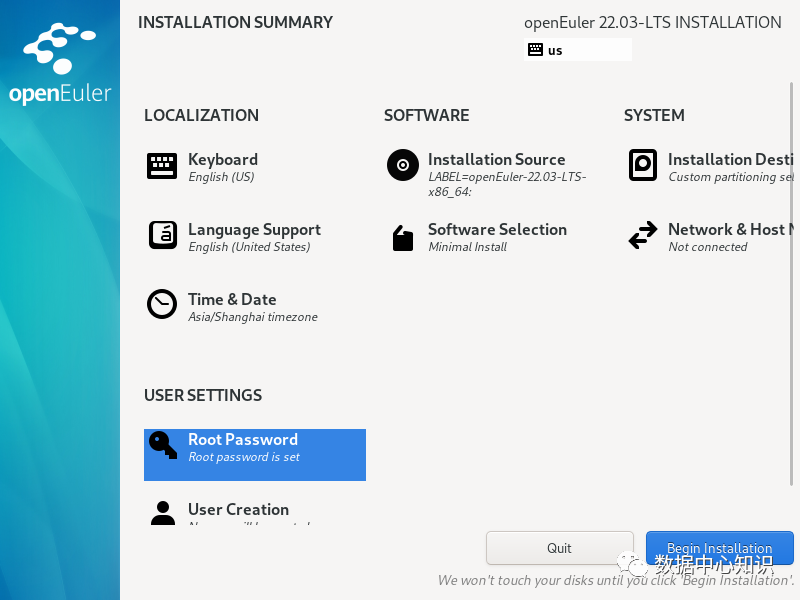
Task: Click the Root Password key icon
Action: [x=163, y=445]
